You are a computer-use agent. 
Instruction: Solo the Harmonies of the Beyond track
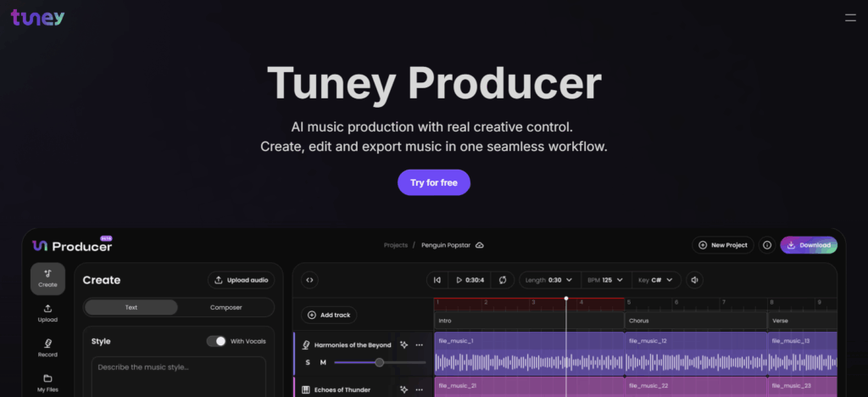click(308, 362)
